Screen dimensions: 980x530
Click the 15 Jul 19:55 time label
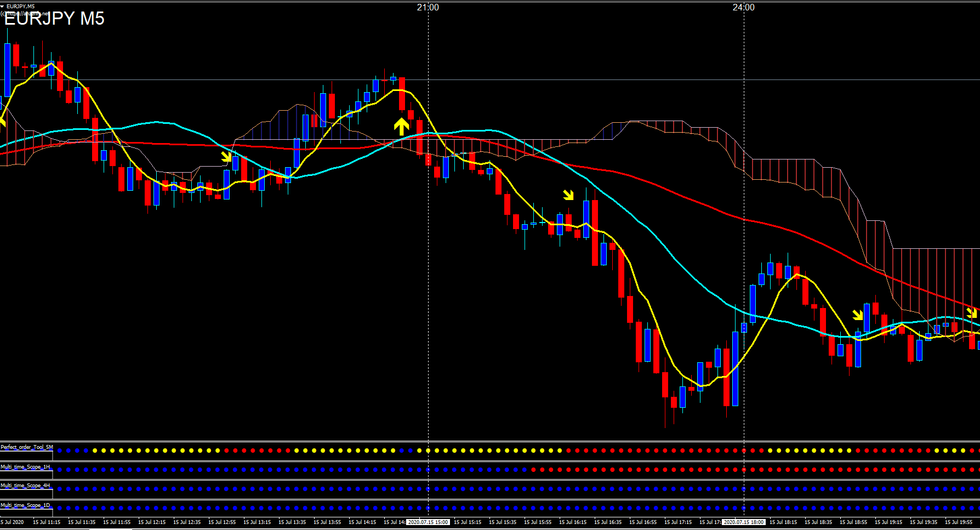click(x=959, y=522)
